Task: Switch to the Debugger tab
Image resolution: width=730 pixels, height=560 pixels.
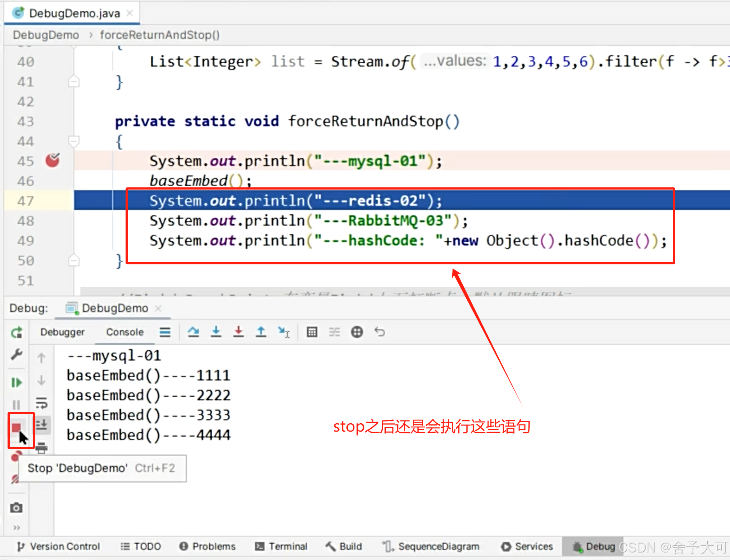Action: click(62, 332)
